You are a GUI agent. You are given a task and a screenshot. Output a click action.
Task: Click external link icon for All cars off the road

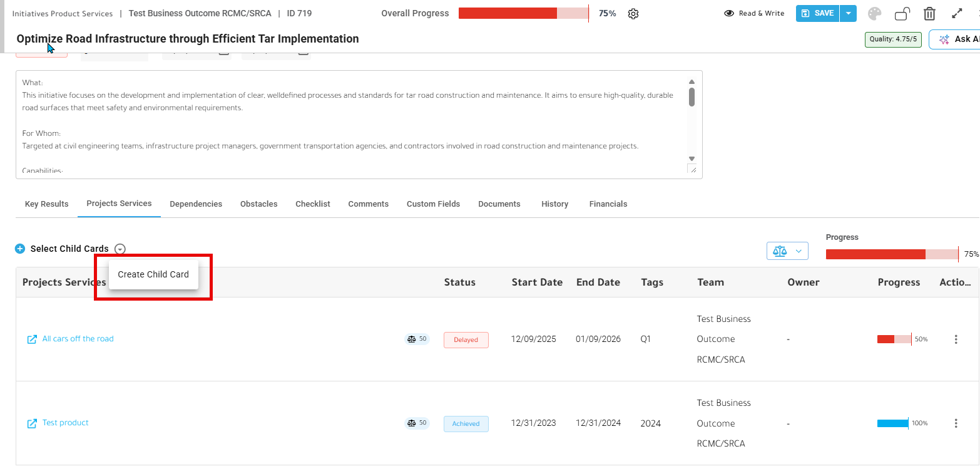tap(32, 339)
